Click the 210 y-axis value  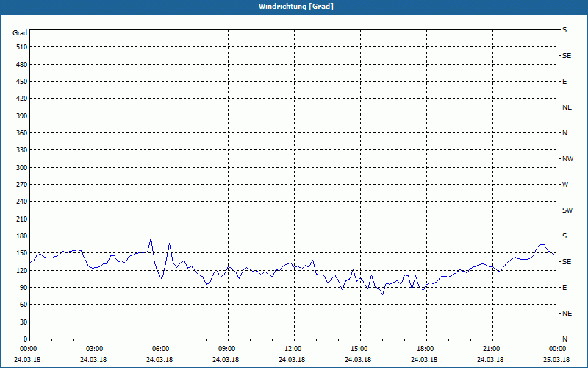[x=22, y=219]
